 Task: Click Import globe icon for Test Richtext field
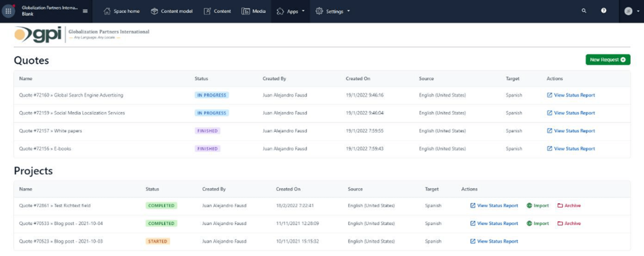tap(529, 206)
